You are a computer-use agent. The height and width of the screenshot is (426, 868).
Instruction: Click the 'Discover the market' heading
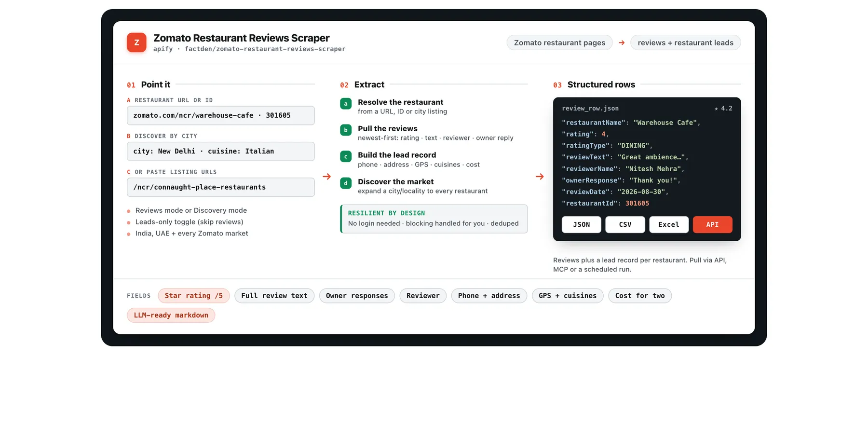[x=396, y=182]
